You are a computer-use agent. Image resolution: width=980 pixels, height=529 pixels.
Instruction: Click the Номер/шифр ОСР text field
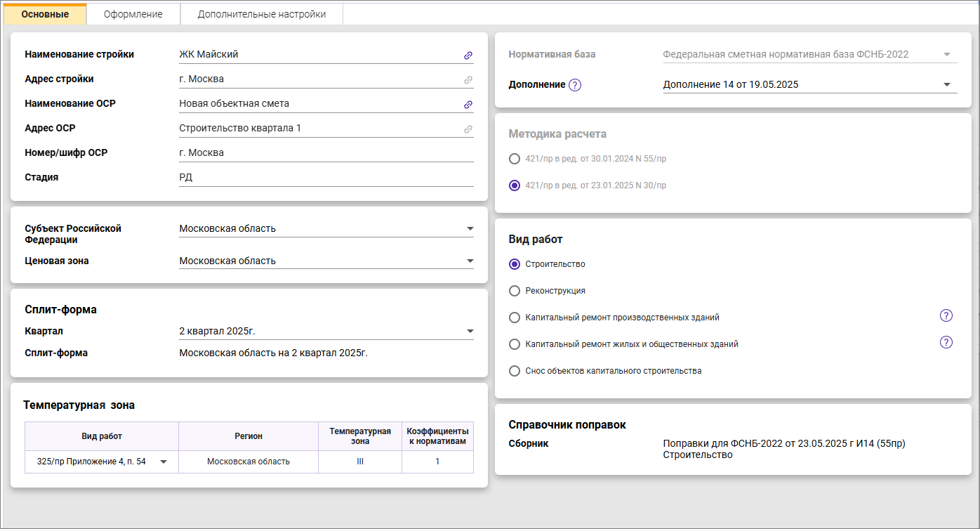click(326, 153)
